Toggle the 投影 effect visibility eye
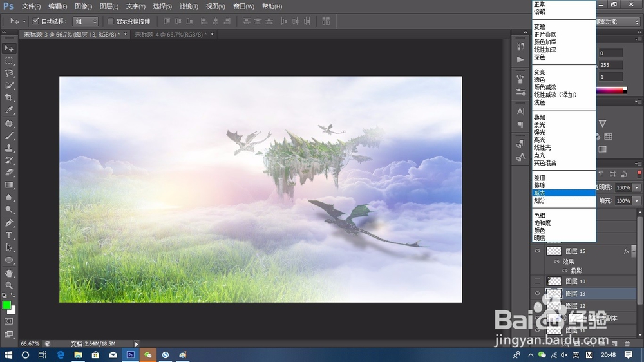Viewport: 644px width, 362px height. coord(565,271)
